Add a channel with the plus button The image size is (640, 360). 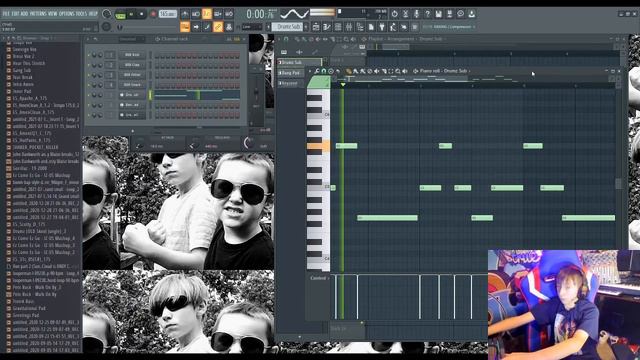click(133, 131)
